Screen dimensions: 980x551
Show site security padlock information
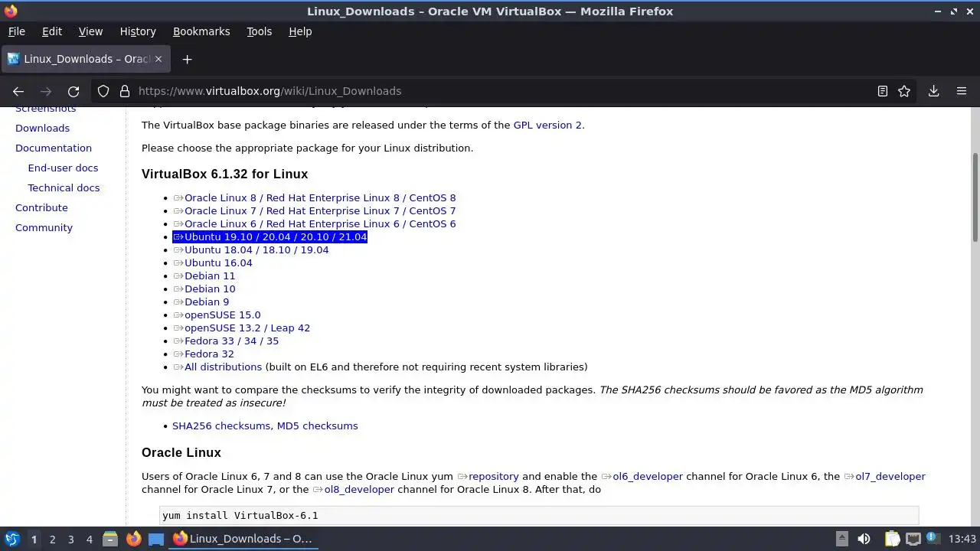tap(125, 91)
